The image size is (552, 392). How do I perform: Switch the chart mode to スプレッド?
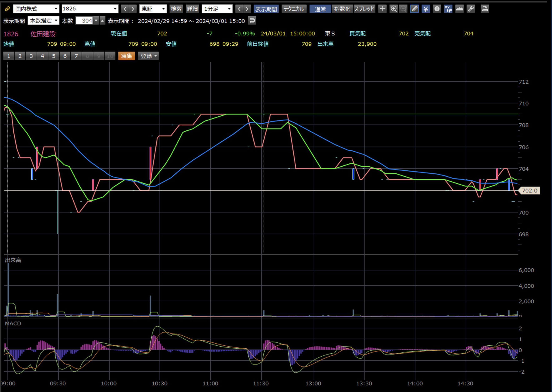click(x=364, y=9)
